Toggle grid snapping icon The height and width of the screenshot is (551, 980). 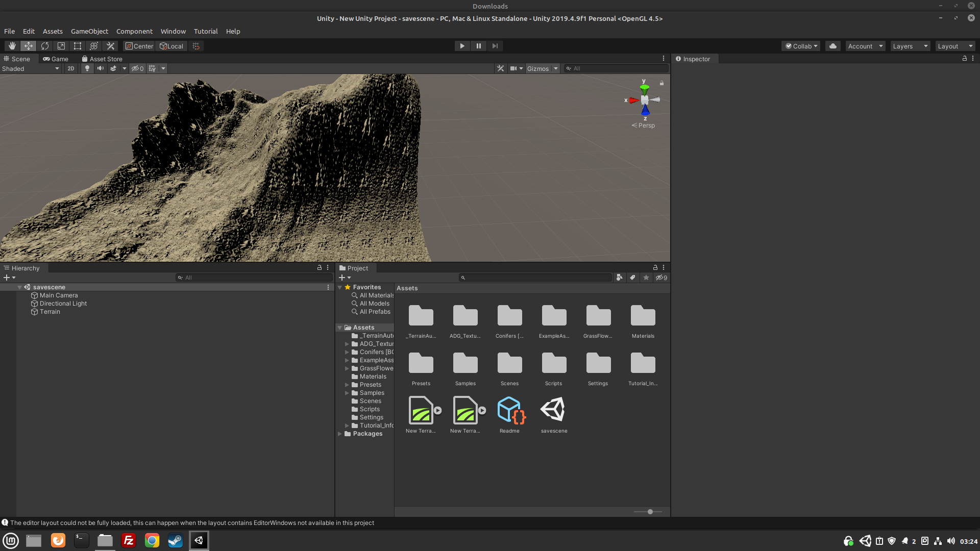coord(196,46)
